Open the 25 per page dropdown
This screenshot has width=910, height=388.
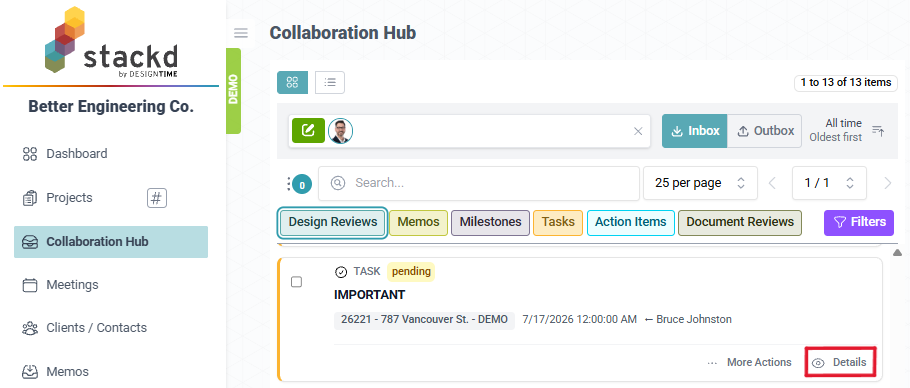coord(700,183)
